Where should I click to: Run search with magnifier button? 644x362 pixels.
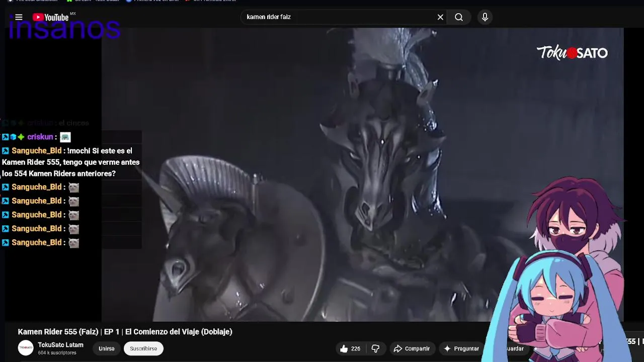click(x=459, y=17)
